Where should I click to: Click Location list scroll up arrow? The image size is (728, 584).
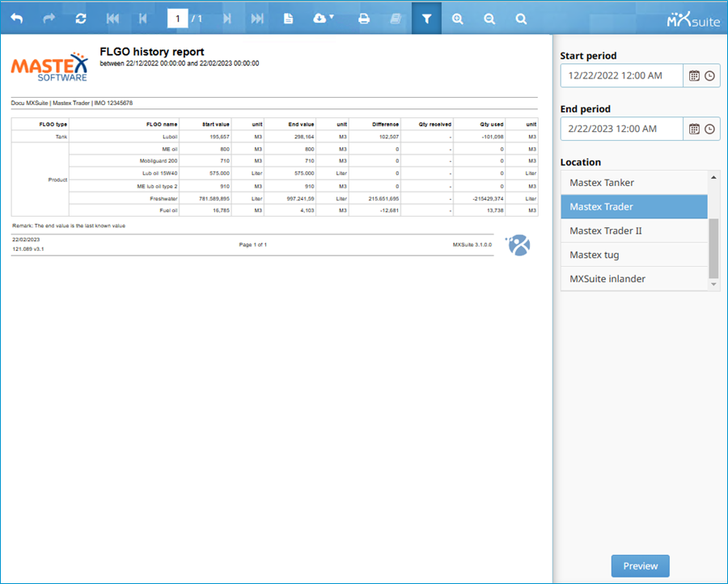713,177
